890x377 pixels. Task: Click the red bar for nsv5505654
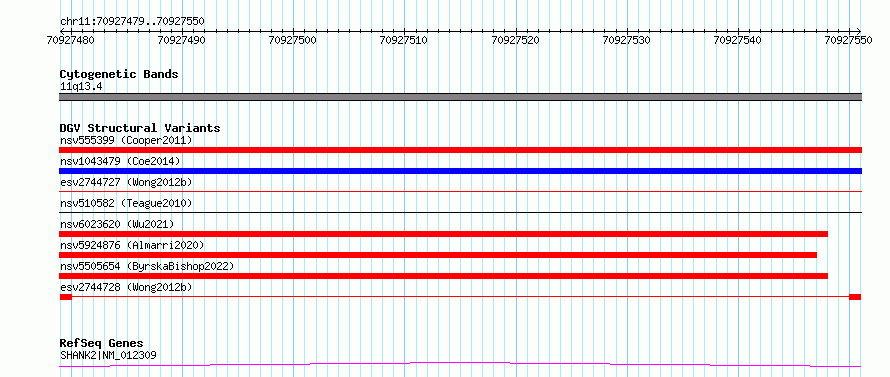point(443,276)
